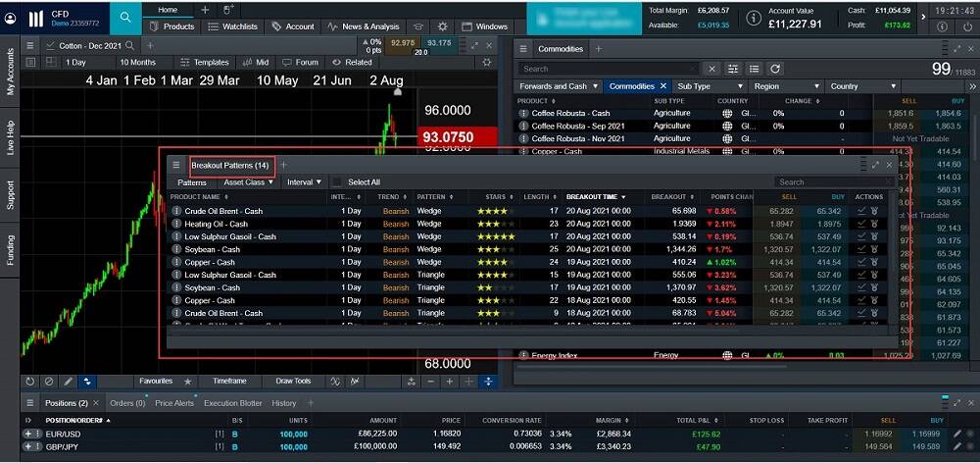Open Commodities filter sliders icon
The width and height of the screenshot is (980, 463).
point(733,69)
